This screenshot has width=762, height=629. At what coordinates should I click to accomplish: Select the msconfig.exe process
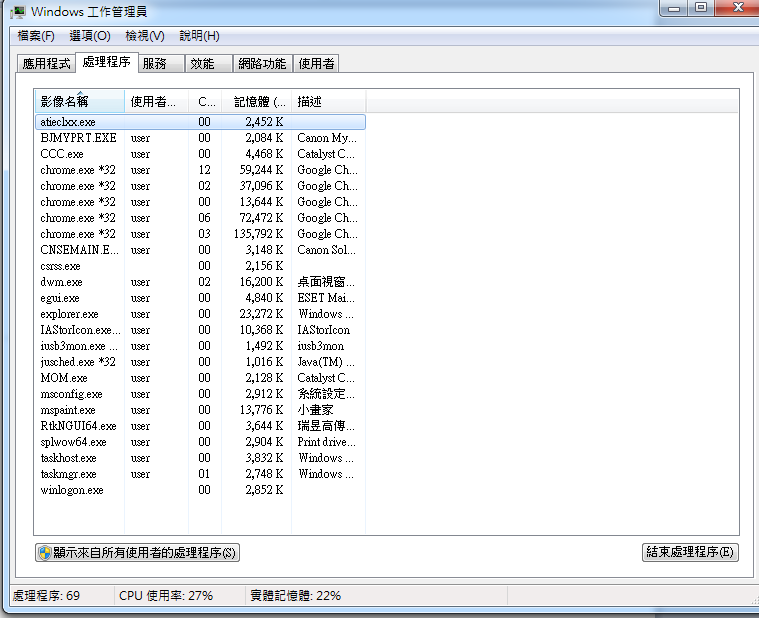coord(200,395)
